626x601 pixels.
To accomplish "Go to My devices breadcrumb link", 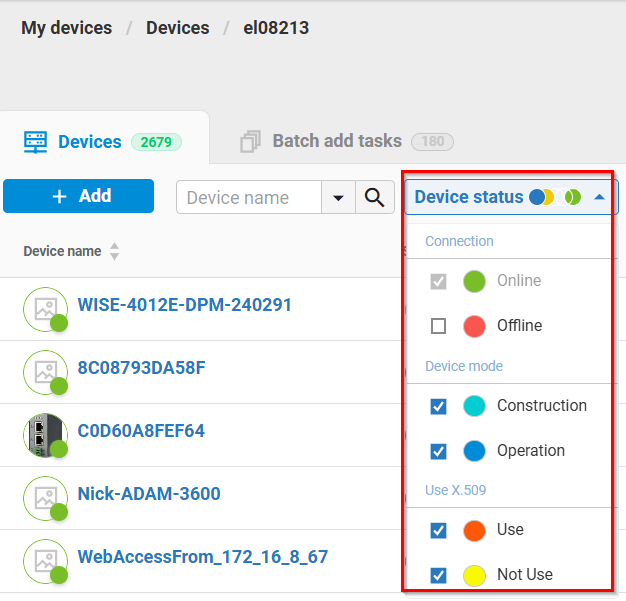I will 67,28.
